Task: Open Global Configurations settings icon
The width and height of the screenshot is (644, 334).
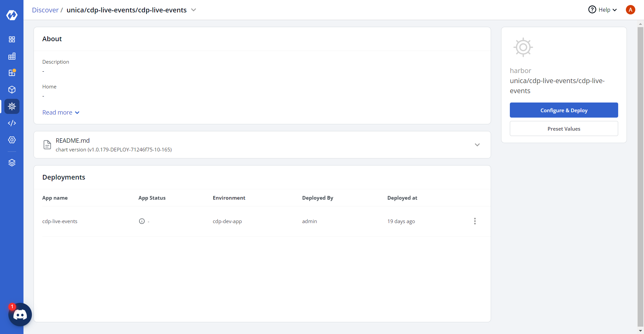Action: click(x=12, y=140)
